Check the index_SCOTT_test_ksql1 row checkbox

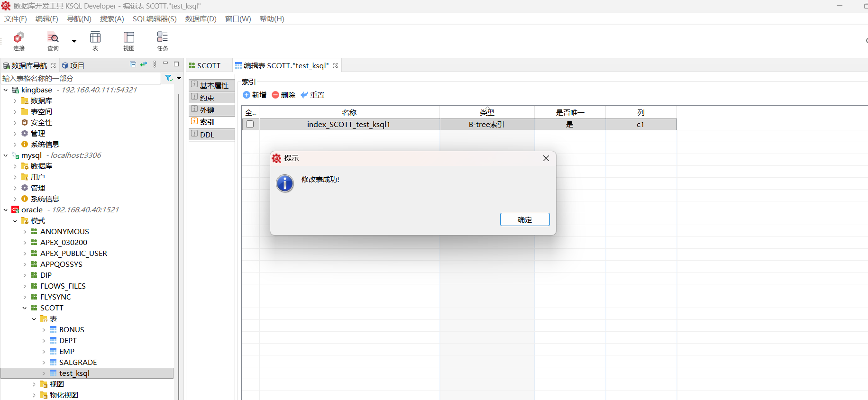[250, 124]
